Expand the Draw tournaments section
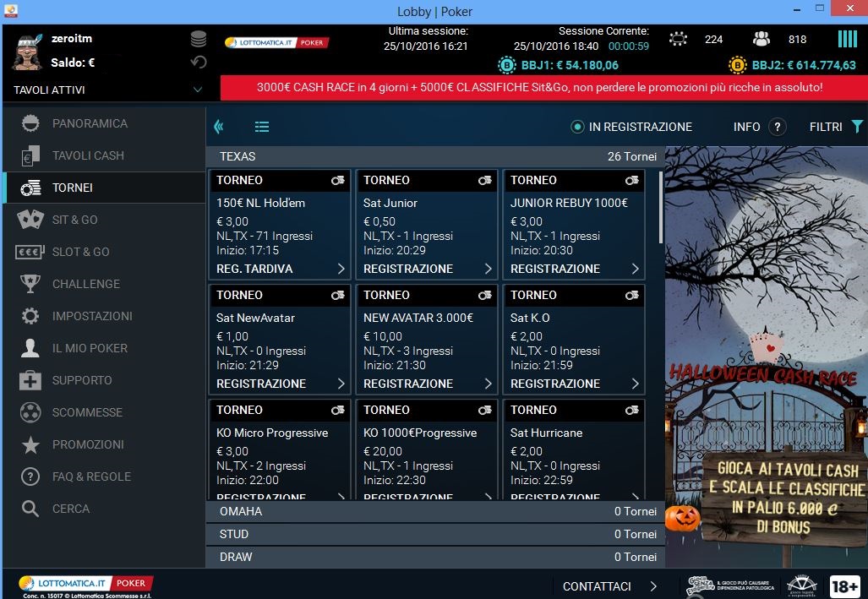 click(435, 557)
